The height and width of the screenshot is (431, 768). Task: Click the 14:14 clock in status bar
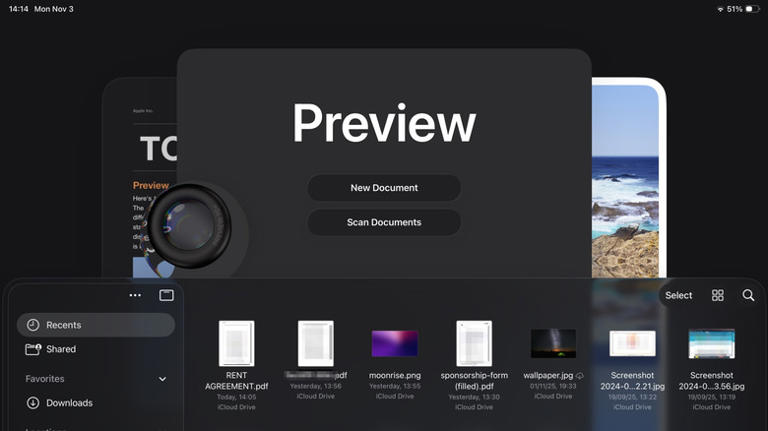pos(19,9)
